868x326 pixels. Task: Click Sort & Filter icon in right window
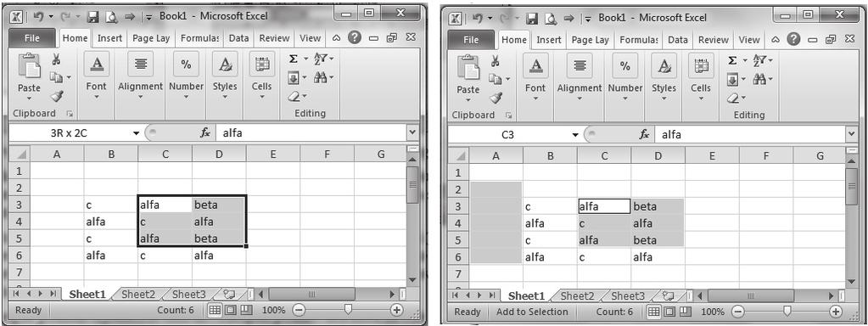(x=759, y=60)
